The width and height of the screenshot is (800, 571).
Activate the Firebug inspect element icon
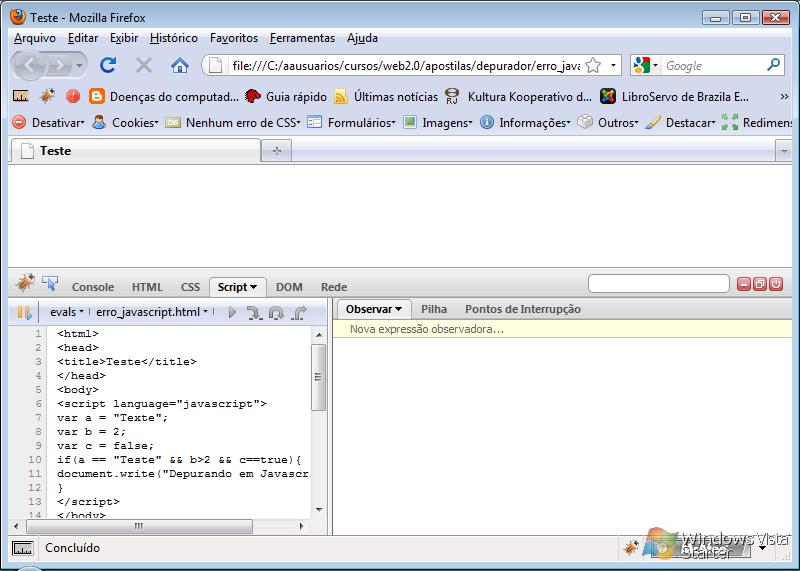point(50,283)
